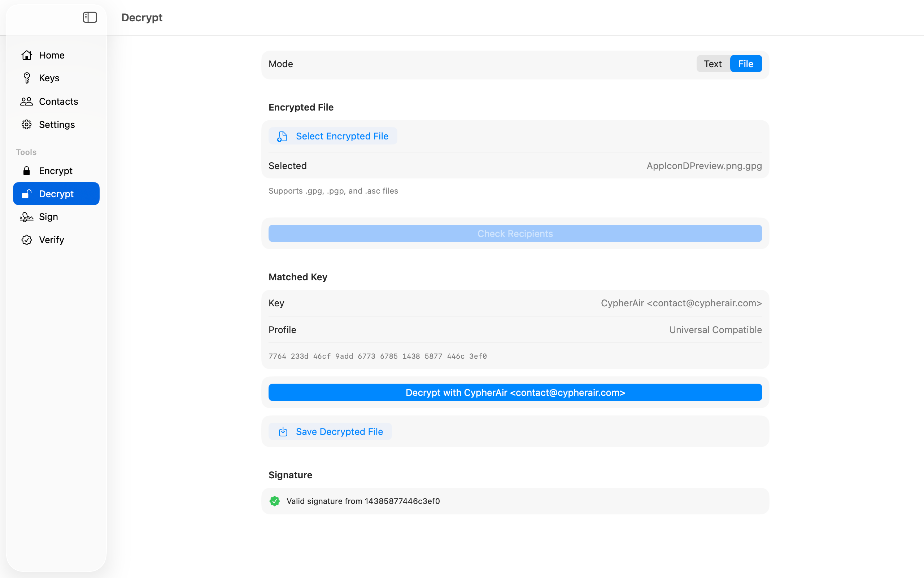Open the Keys section label
This screenshot has width=924, height=578.
[x=49, y=78]
